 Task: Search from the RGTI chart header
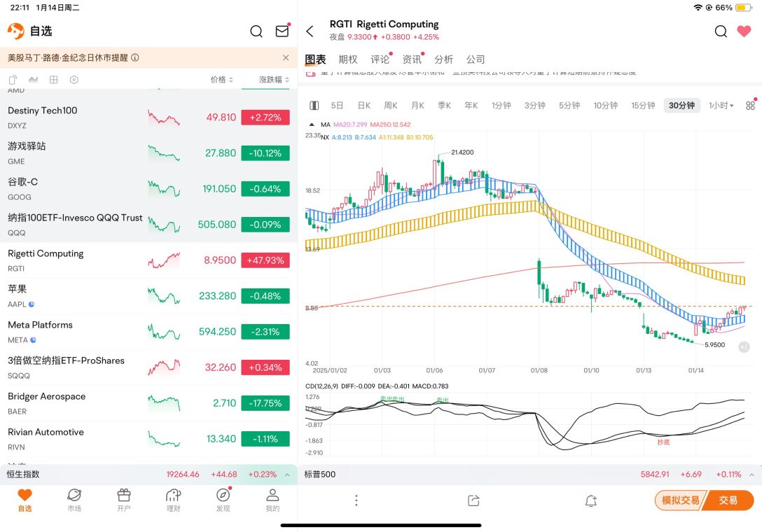[x=721, y=31]
